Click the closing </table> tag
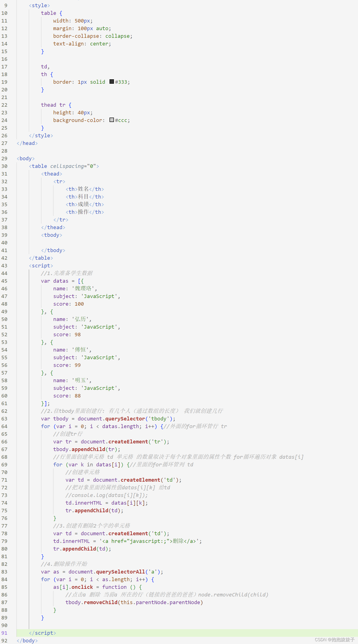358x644 pixels. click(41, 258)
